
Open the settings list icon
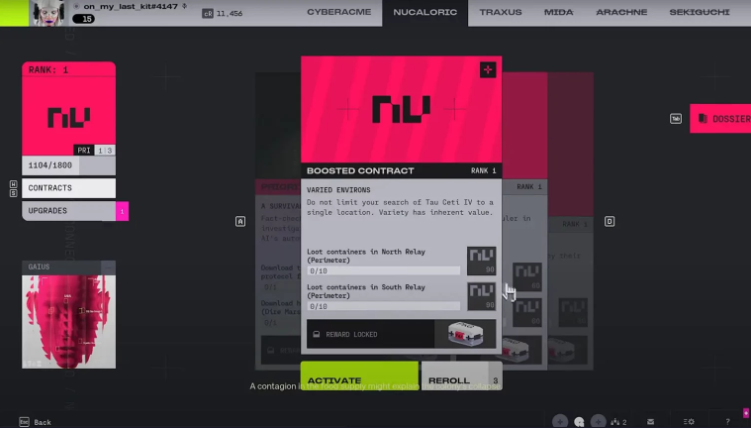689,421
